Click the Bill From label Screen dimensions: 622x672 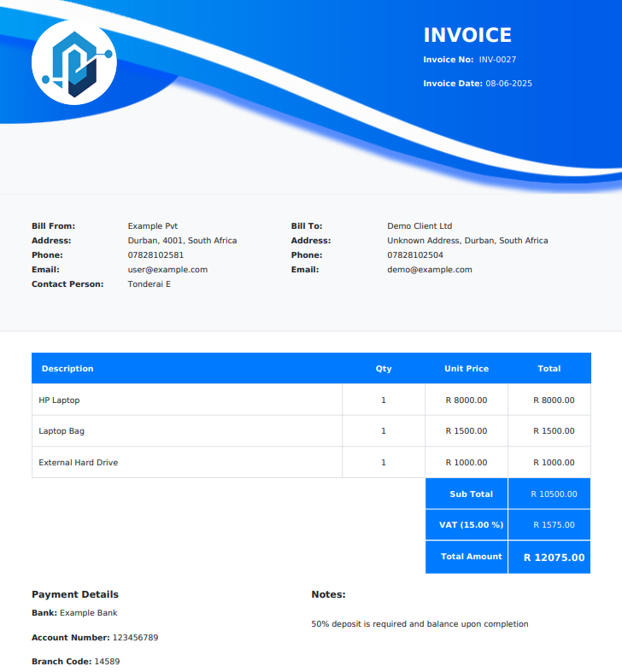coord(53,226)
